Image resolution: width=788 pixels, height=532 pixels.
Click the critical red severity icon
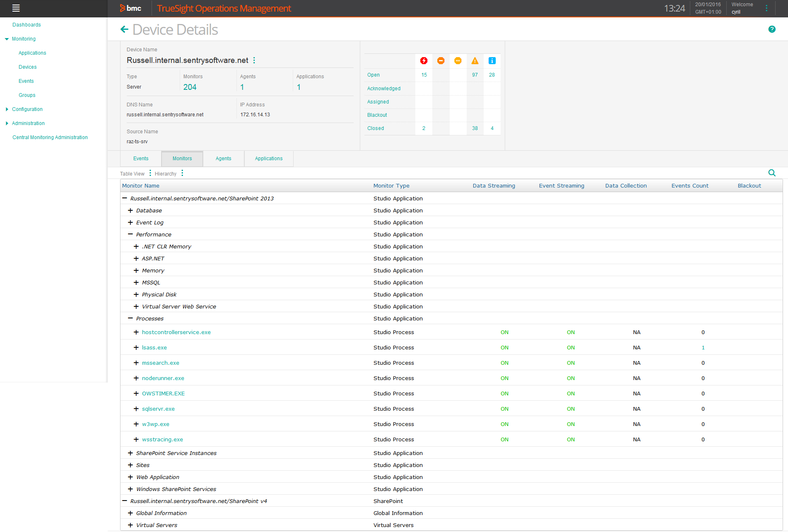424,61
